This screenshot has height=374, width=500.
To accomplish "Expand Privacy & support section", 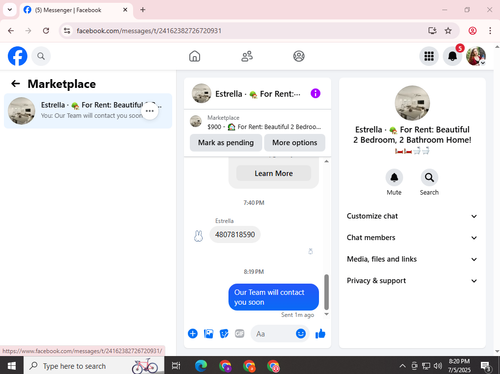I will pos(412,281).
